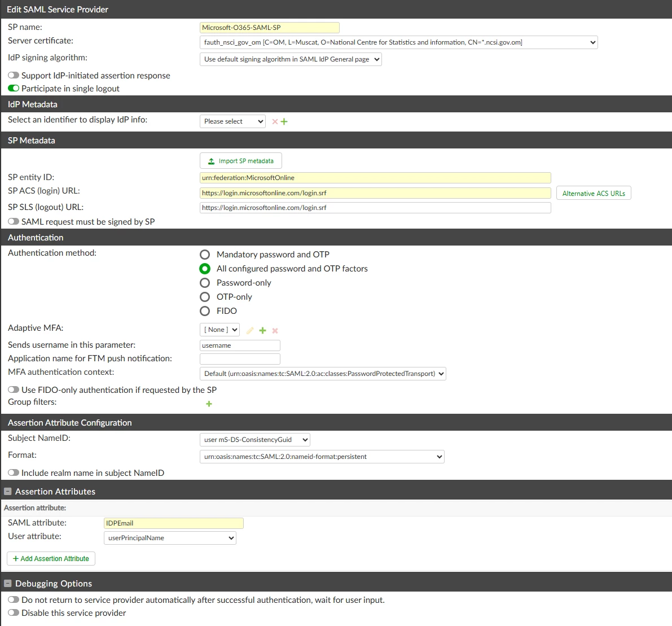Viewport: 672px width, 626px height.
Task: Collapse the Debugging Options section minus icon
Action: (8, 584)
